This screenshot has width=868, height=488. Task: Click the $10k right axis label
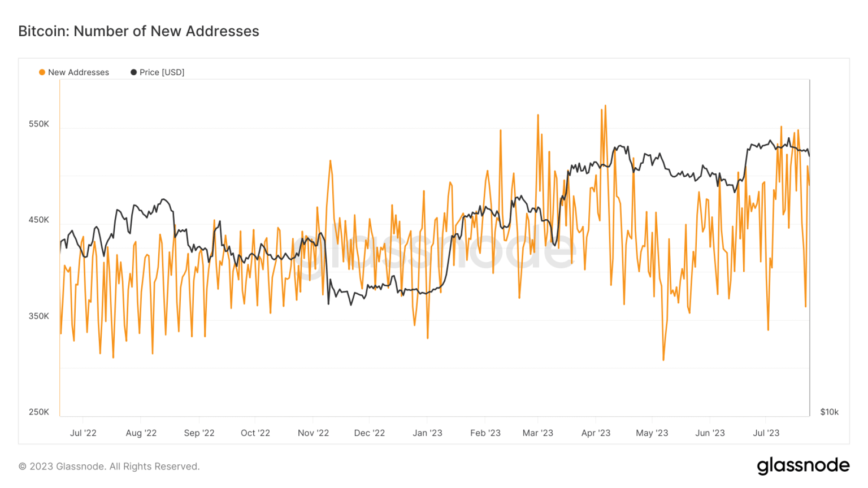click(x=829, y=412)
